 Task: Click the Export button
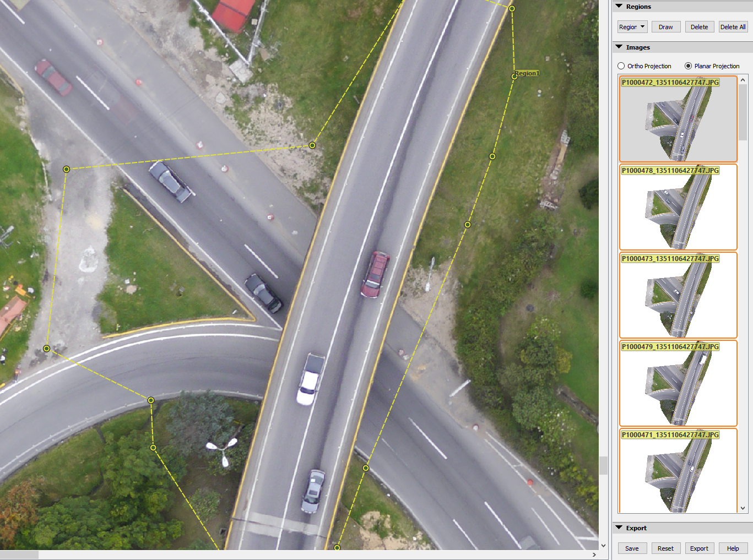point(699,548)
